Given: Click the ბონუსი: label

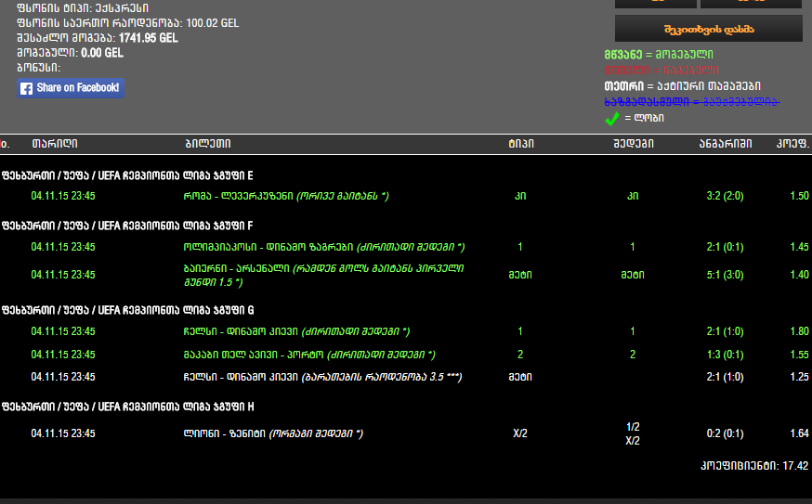Looking at the screenshot, I should coord(39,68).
